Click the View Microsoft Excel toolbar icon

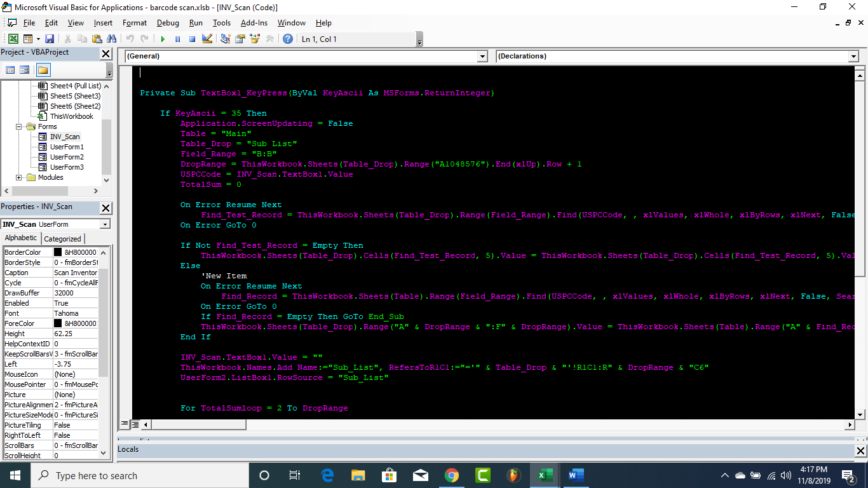pyautogui.click(x=13, y=39)
